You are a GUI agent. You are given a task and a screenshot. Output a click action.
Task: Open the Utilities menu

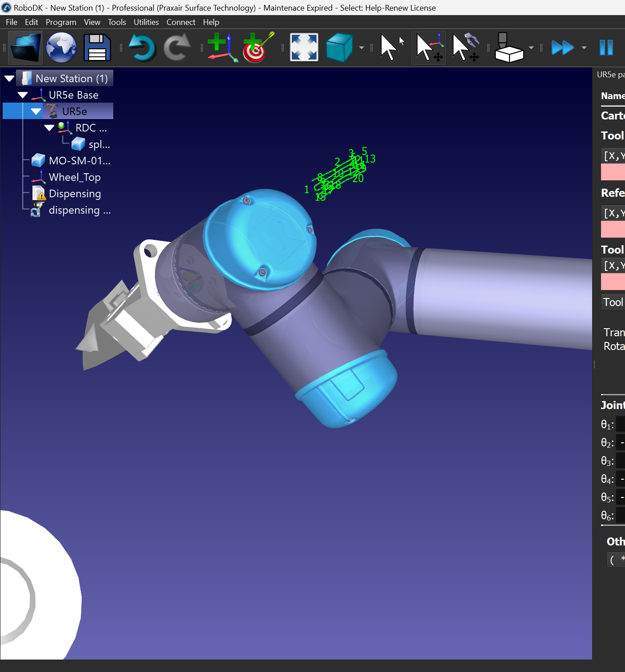pyautogui.click(x=146, y=22)
